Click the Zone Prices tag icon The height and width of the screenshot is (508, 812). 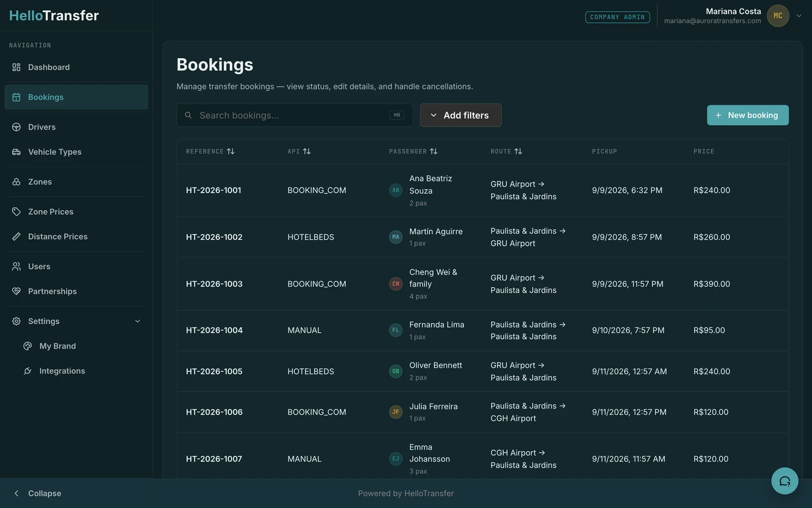coord(16,211)
